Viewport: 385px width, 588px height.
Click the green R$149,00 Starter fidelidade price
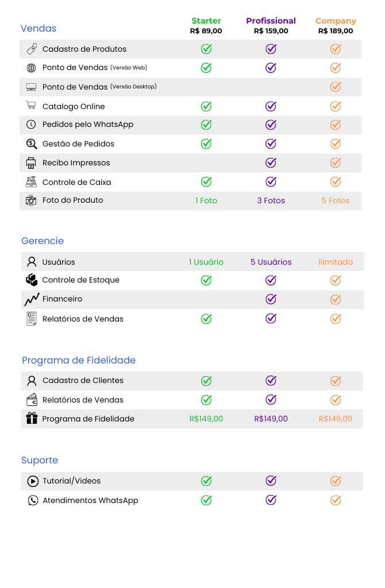click(206, 419)
